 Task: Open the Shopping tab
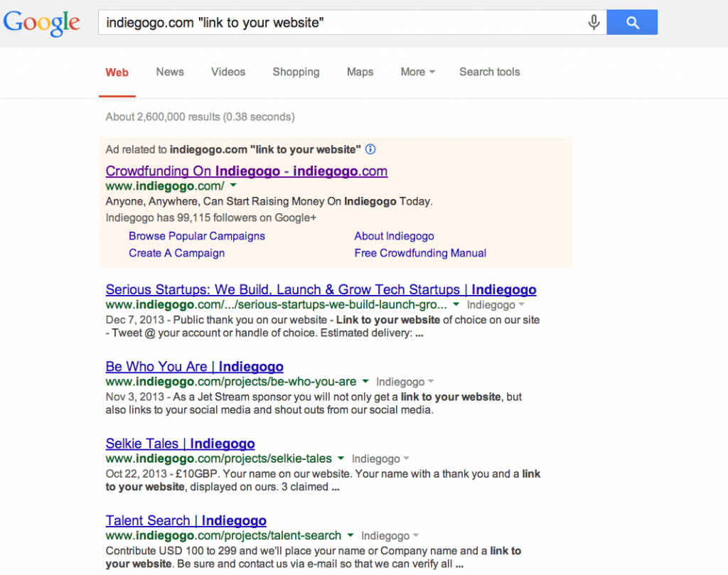pos(296,72)
